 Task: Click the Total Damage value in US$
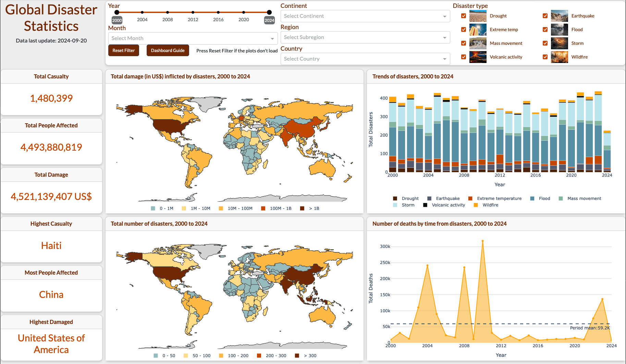pyautogui.click(x=51, y=197)
